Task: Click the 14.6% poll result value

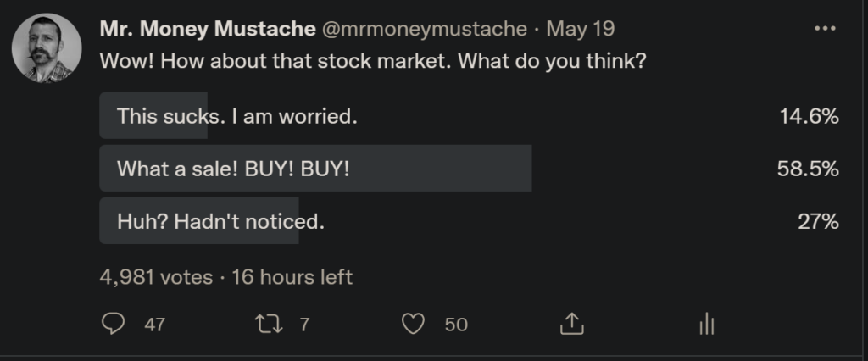Action: tap(808, 116)
